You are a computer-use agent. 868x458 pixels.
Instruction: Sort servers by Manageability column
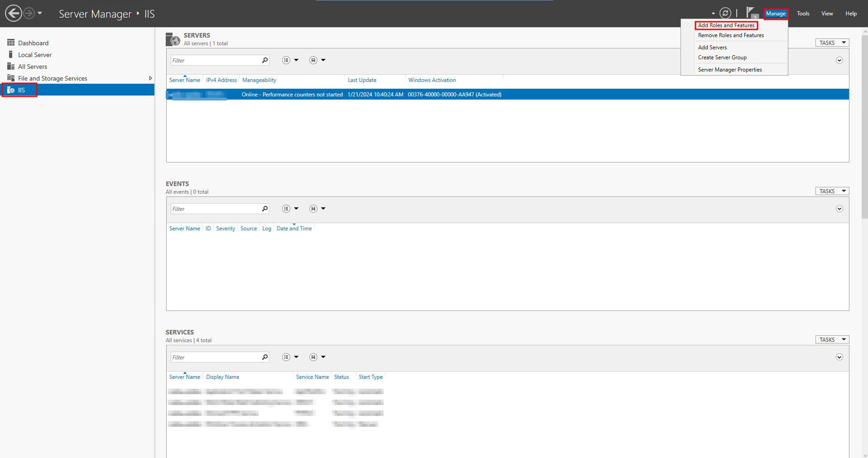[x=259, y=80]
